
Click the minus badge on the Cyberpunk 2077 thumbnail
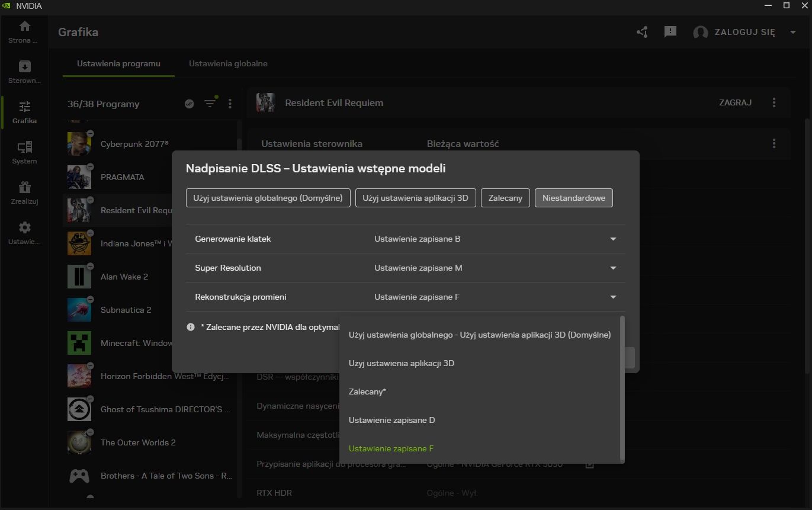tap(90, 133)
